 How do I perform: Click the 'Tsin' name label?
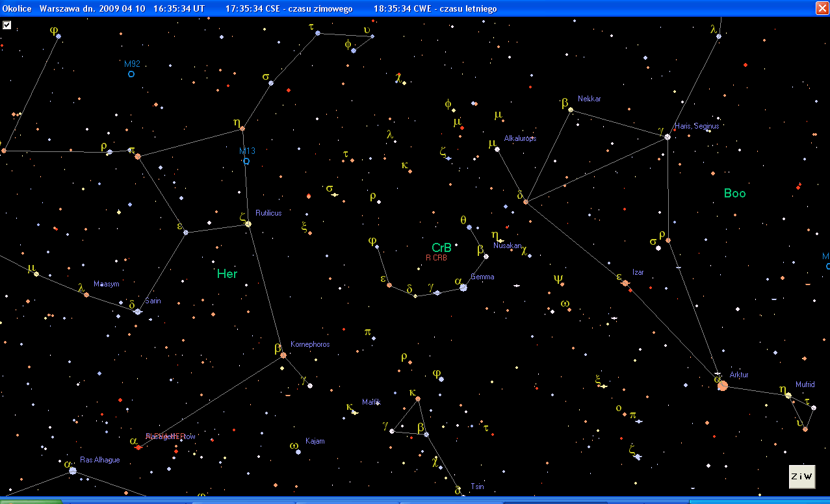pos(477,486)
